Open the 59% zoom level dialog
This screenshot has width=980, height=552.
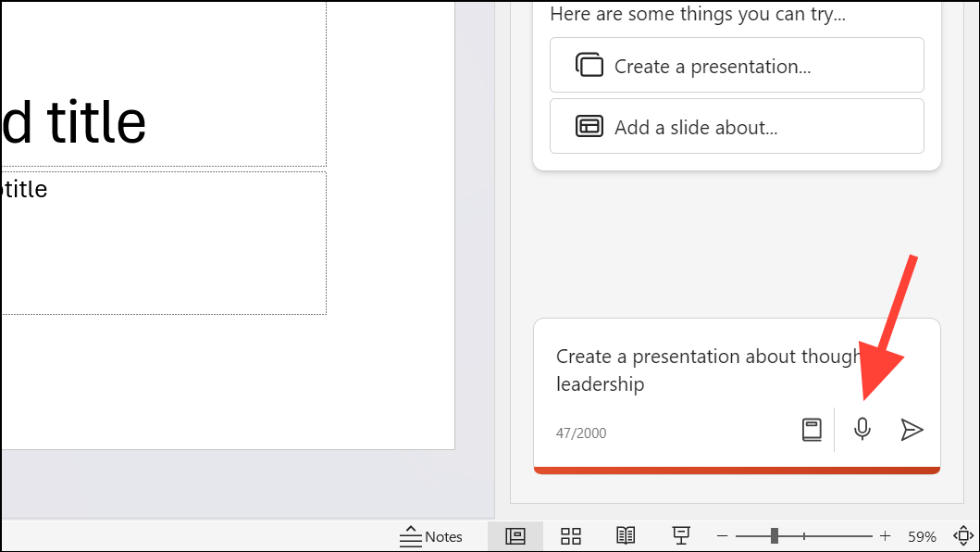[922, 537]
